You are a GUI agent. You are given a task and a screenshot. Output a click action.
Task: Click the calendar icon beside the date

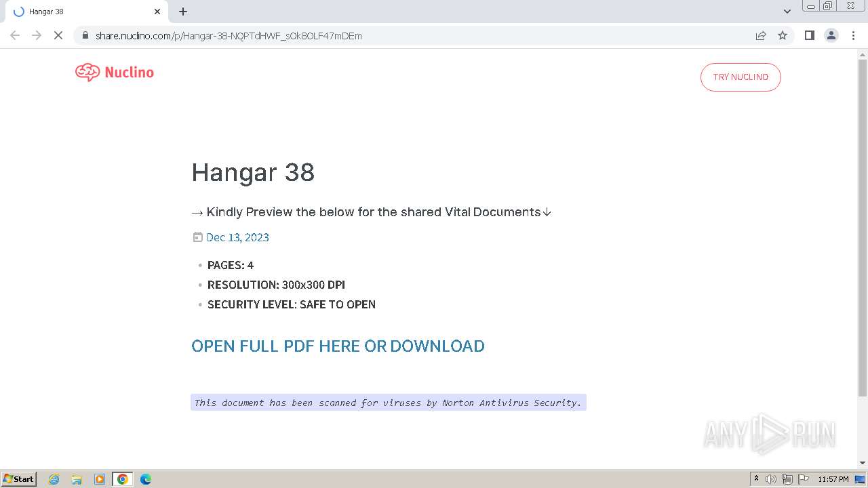(198, 237)
